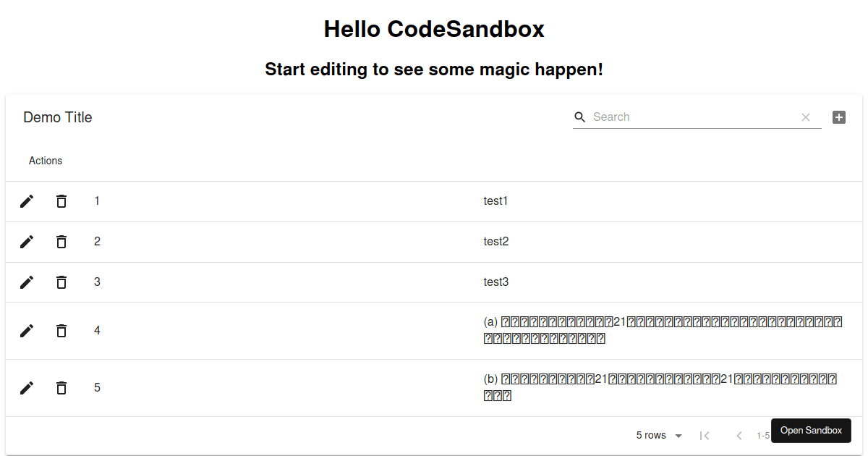The height and width of the screenshot is (456, 868).
Task: Delete row 4 using the trash icon
Action: tap(61, 330)
